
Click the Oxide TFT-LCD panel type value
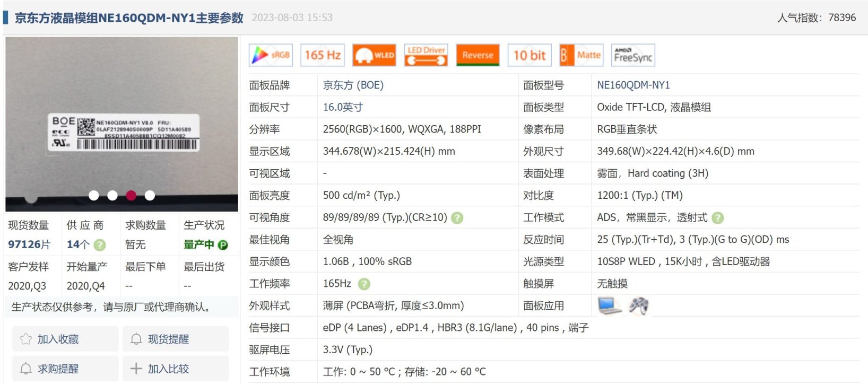(654, 108)
